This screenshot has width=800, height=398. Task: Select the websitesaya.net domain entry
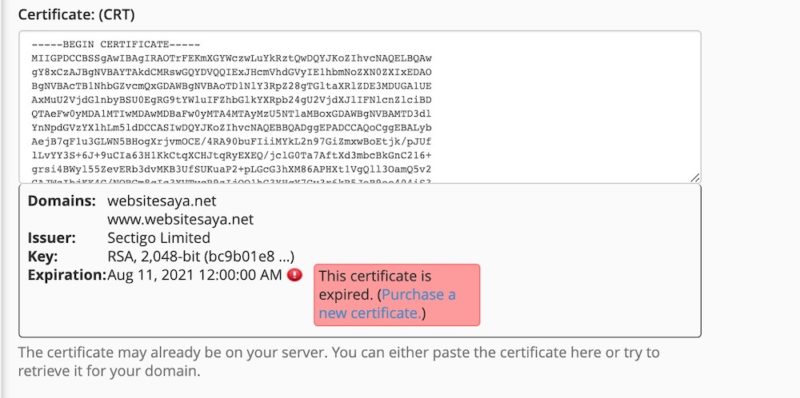tap(162, 201)
